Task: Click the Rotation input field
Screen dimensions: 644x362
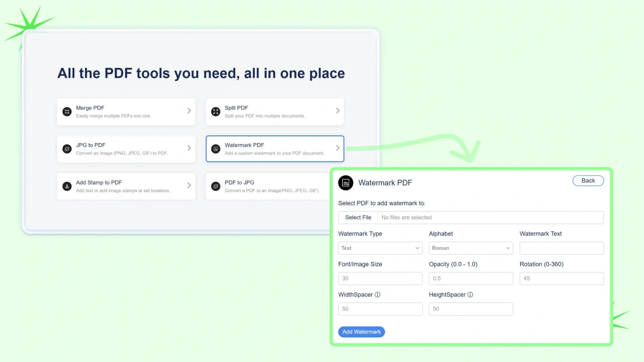Action: point(561,278)
